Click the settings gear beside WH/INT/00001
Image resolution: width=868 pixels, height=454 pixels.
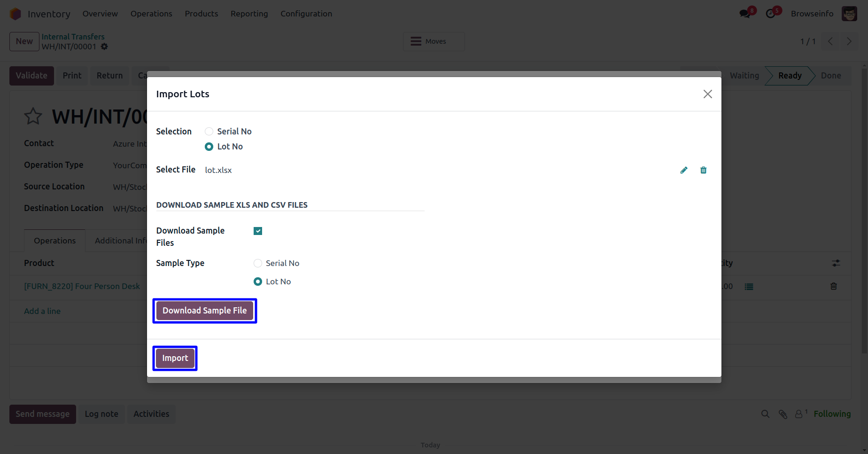click(104, 47)
